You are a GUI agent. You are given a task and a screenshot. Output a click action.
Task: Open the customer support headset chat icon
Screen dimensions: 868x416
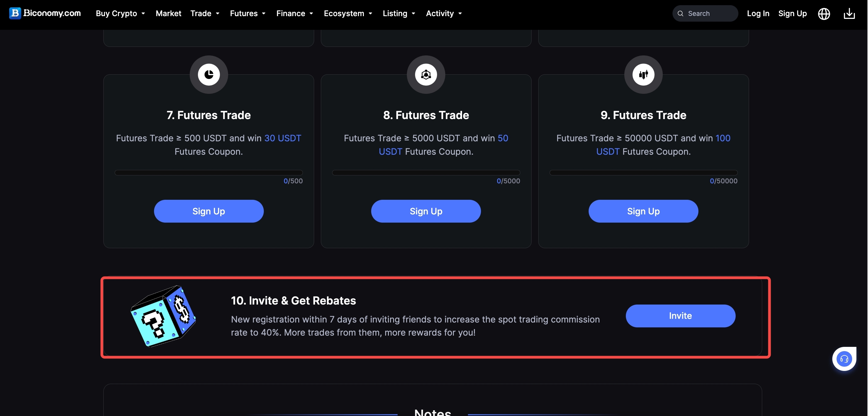[844, 359]
